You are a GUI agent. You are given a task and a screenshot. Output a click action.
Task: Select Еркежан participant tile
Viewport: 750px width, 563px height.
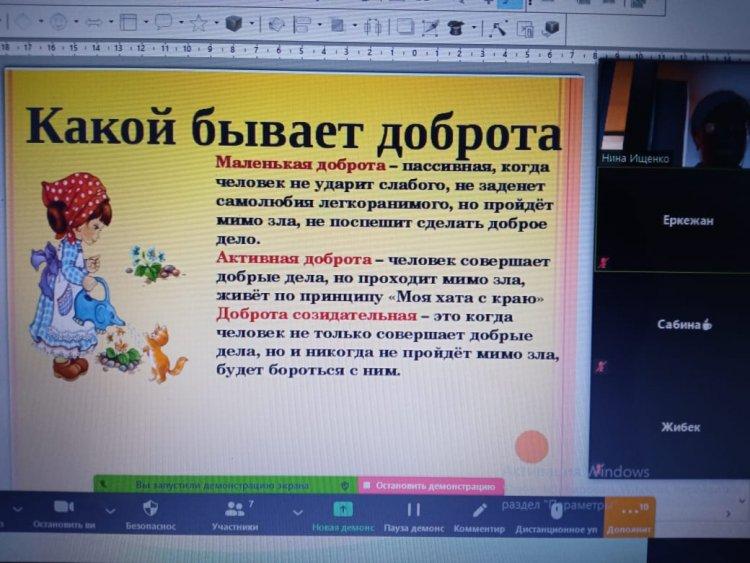[x=672, y=220]
